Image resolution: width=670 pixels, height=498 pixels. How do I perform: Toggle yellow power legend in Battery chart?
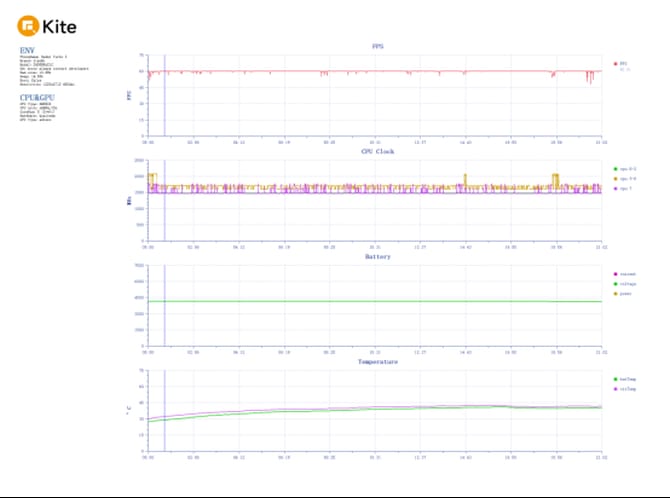(x=623, y=294)
